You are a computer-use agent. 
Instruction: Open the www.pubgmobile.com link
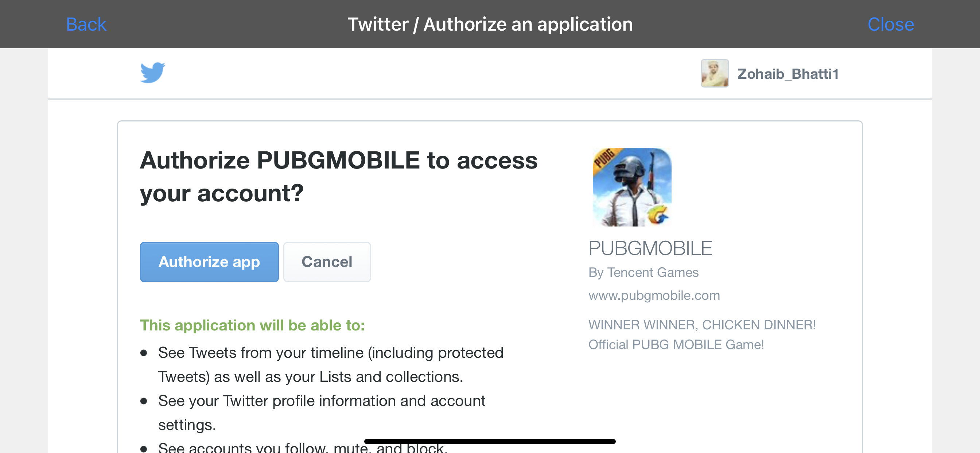tap(654, 295)
